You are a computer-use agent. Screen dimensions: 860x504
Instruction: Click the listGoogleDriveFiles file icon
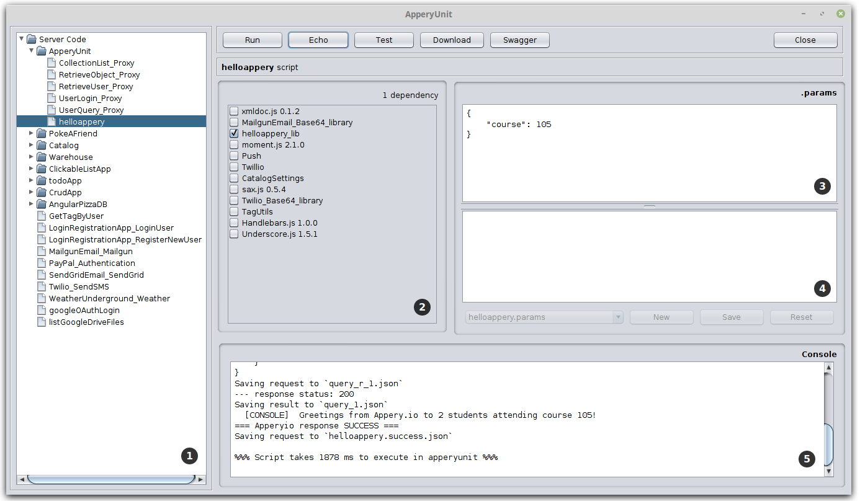click(42, 322)
